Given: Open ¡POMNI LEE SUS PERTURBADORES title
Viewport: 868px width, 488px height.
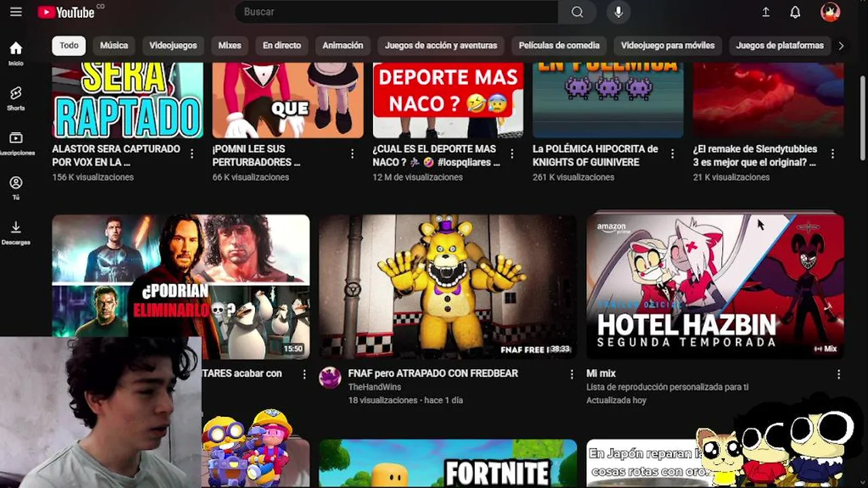Looking at the screenshot, I should (x=256, y=155).
